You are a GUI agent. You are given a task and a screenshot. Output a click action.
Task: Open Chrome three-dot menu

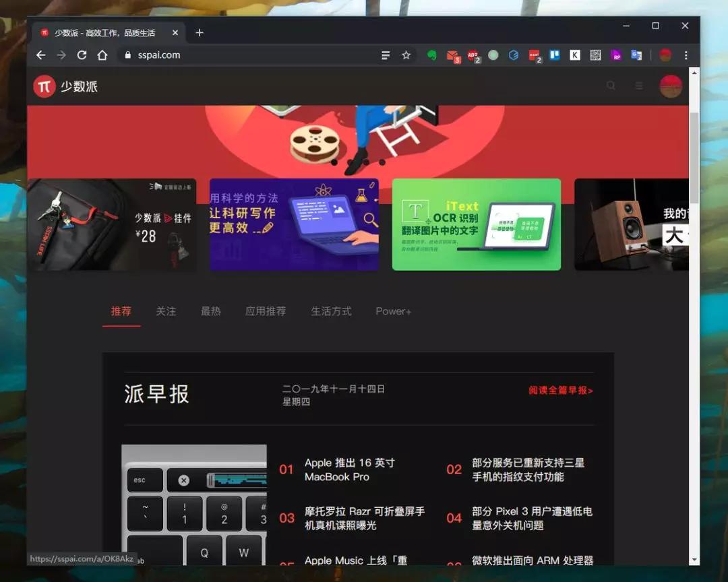[686, 55]
